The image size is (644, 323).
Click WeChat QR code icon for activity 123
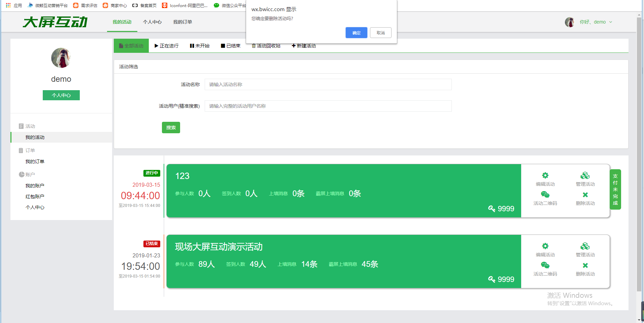[x=545, y=195]
